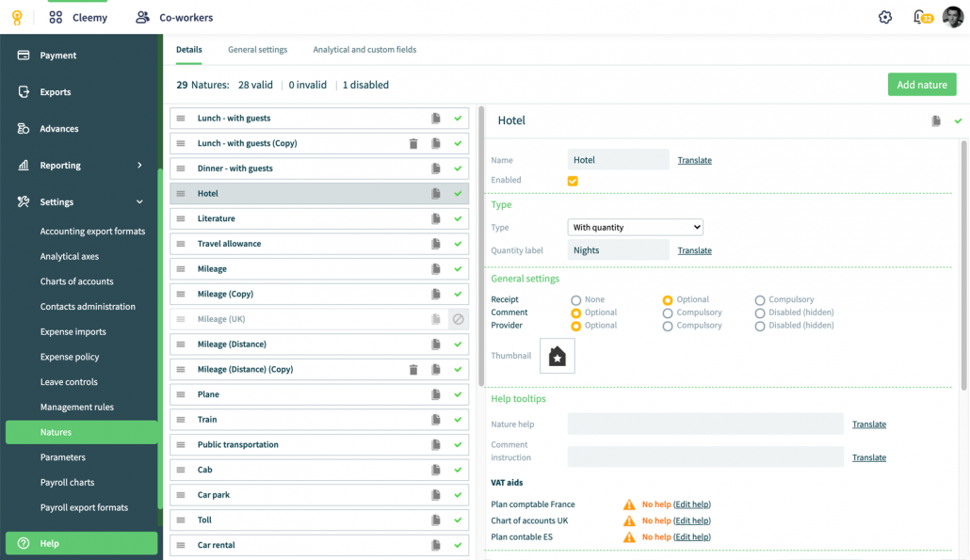Click the Nature help input field

tap(705, 424)
